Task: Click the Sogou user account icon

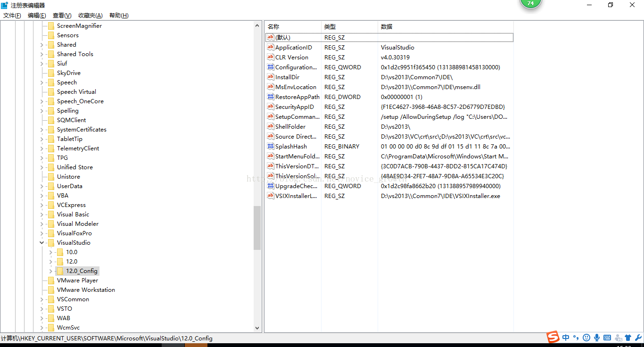Action: coord(618,338)
